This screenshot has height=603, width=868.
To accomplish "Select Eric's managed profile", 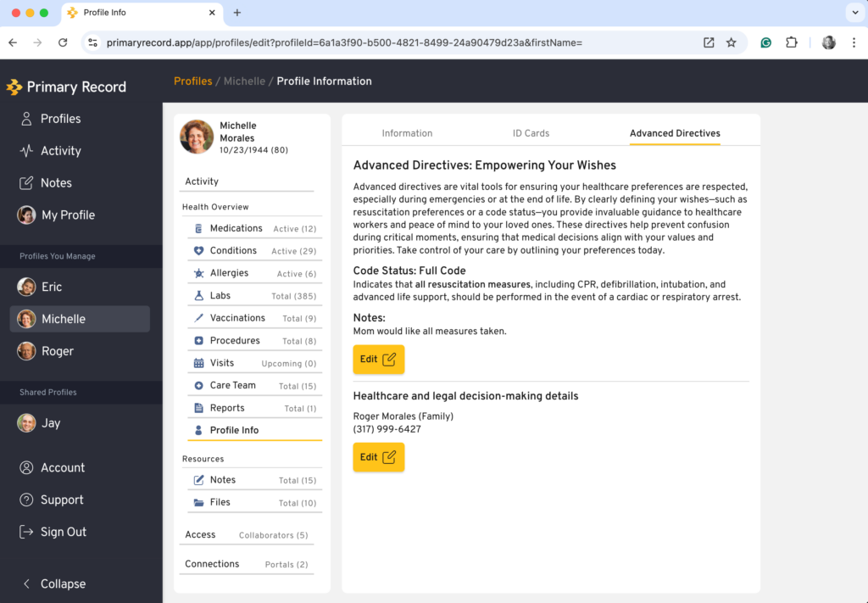I will pyautogui.click(x=80, y=287).
